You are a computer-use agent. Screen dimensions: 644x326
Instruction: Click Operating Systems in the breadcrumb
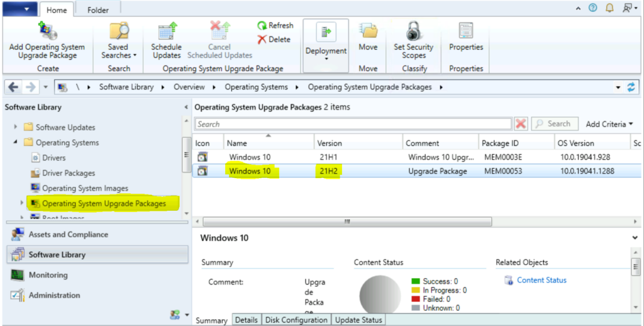257,87
